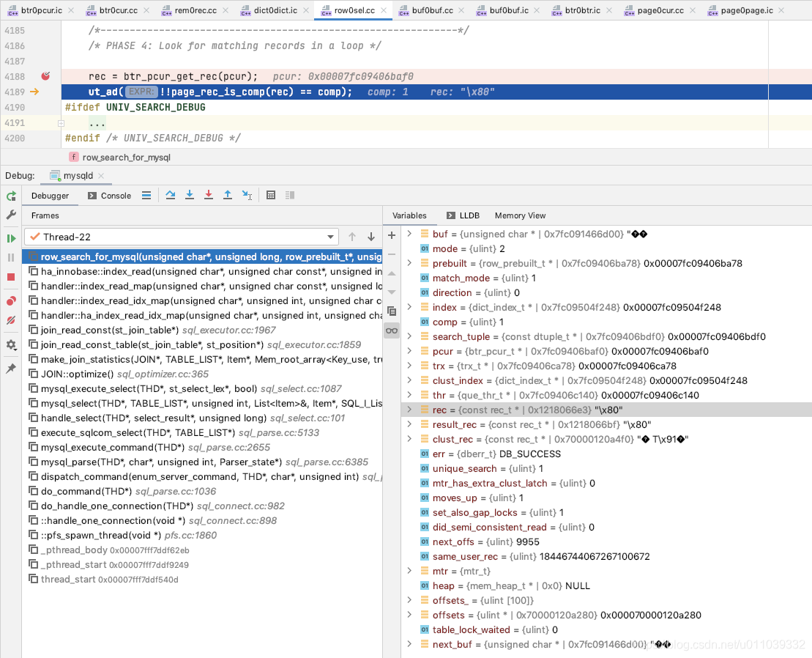This screenshot has height=658, width=812.
Task: Select the heap NULL variable
Action: [x=606, y=585]
